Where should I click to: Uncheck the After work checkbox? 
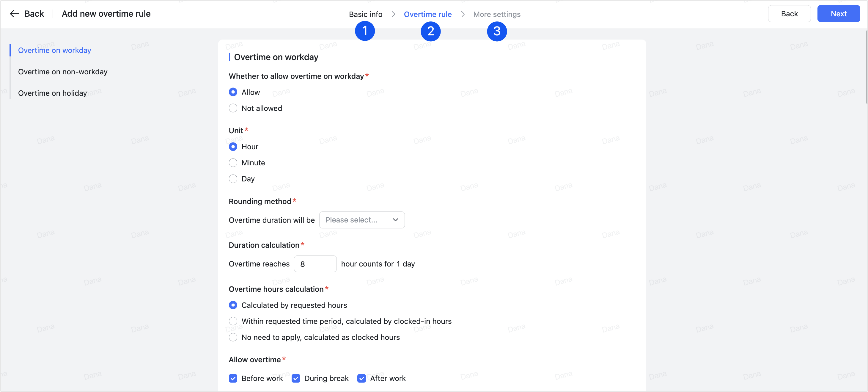pyautogui.click(x=361, y=378)
